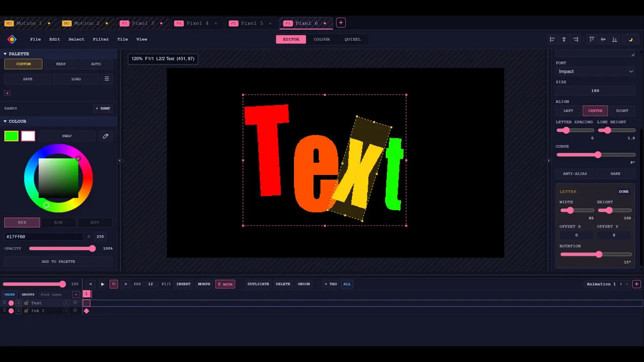Open the Filter menu
The image size is (644, 362).
click(x=101, y=39)
